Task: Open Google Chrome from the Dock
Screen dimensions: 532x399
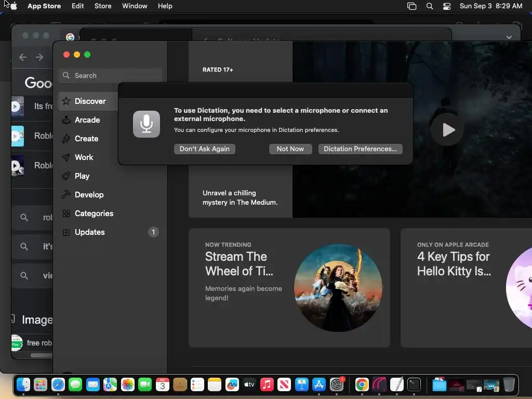Action: 362,385
